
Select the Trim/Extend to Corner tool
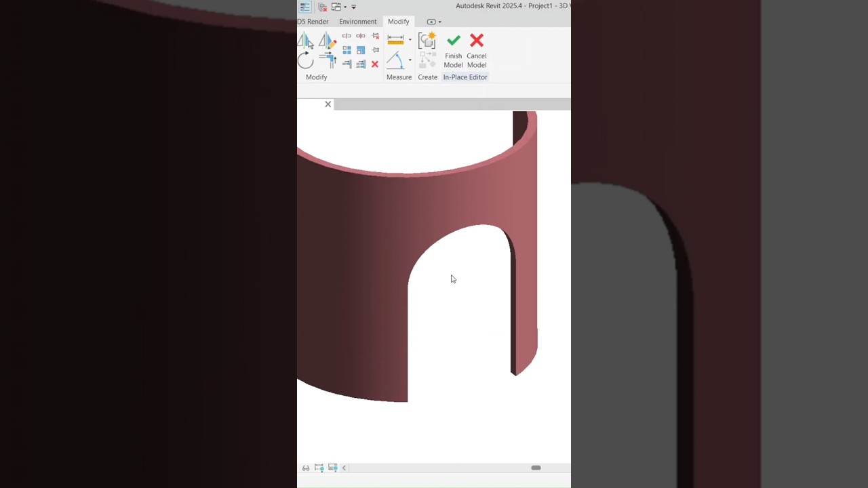[328, 60]
